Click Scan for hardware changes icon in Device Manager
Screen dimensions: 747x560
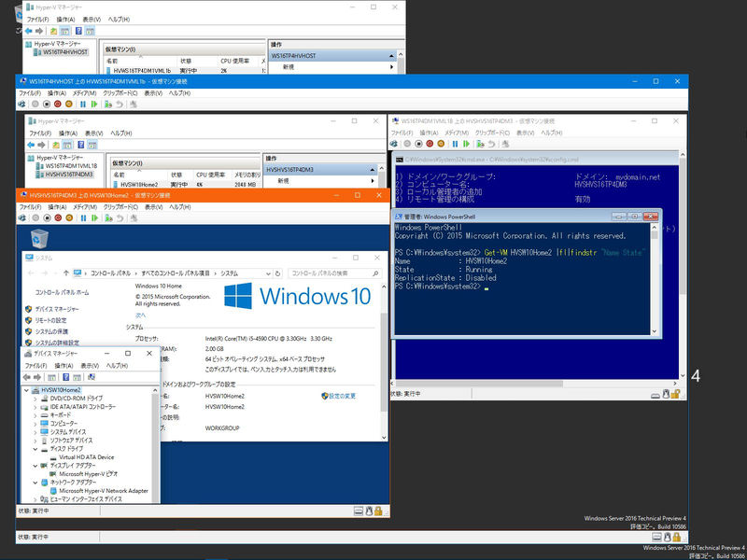92,377
